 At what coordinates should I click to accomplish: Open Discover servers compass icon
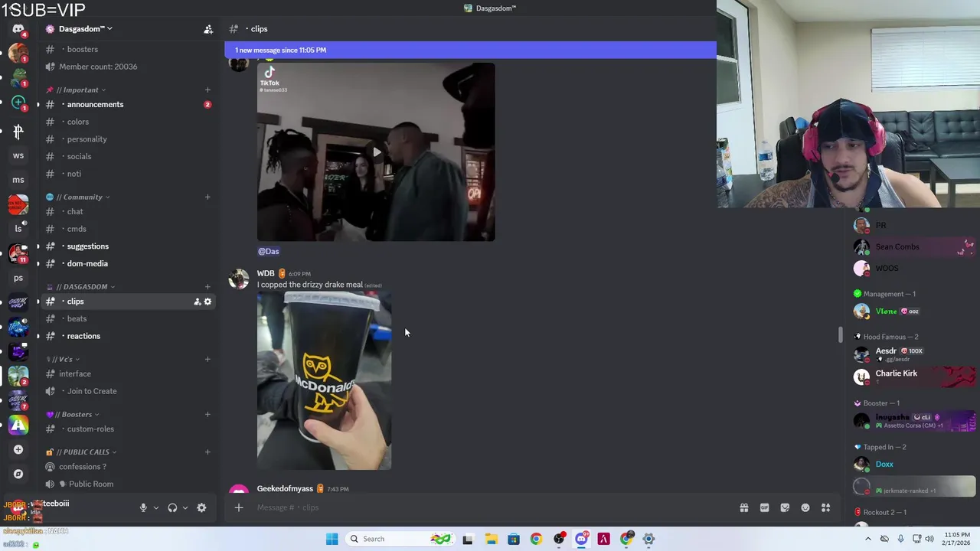point(18,474)
